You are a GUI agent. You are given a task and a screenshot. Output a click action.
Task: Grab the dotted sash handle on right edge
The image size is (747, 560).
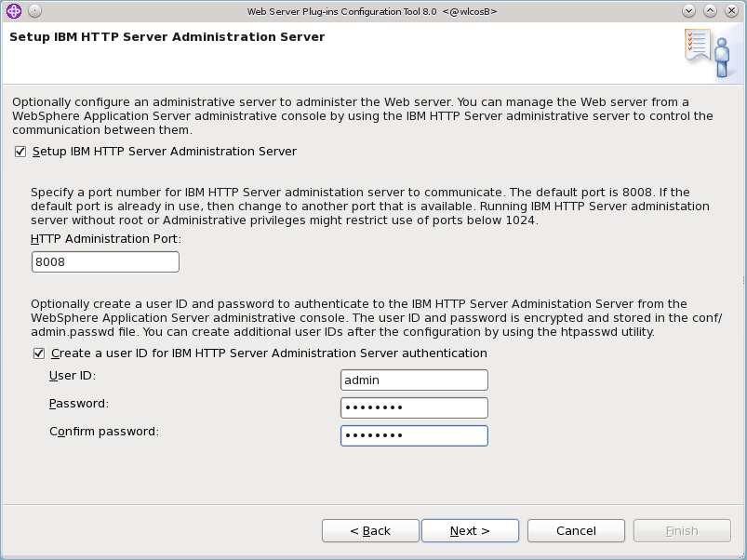[743, 281]
